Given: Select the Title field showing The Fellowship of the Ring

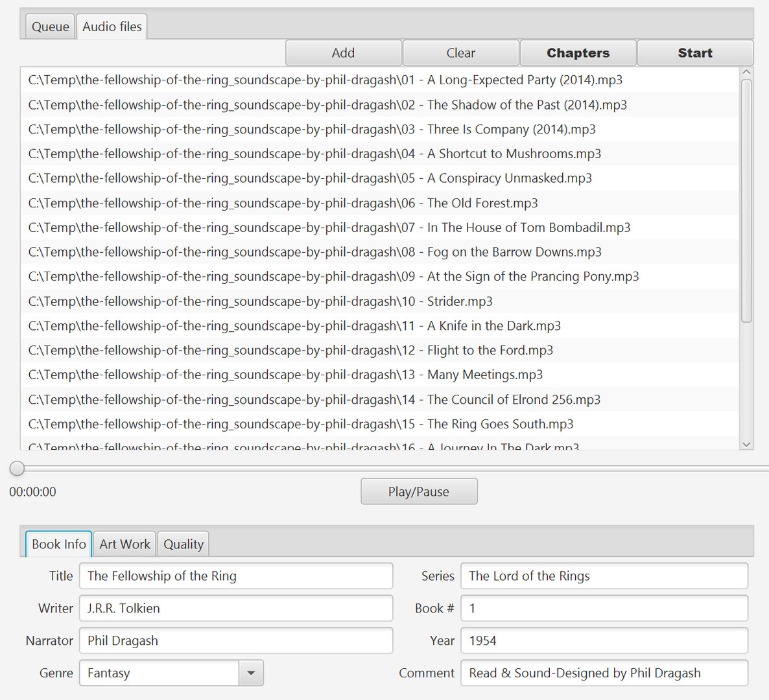Looking at the screenshot, I should [235, 576].
